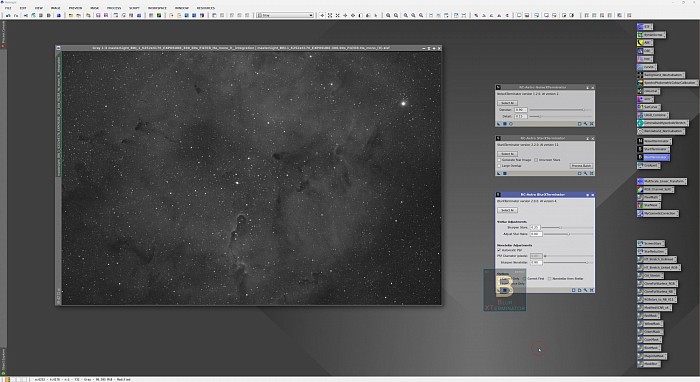The width and height of the screenshot is (700, 382).
Task: Open the DBE process icon
Action: pos(645,51)
